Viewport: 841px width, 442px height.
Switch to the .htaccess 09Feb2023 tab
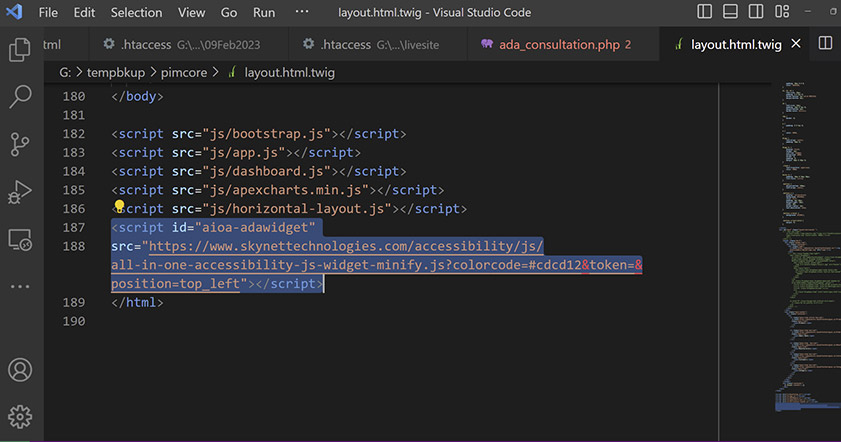(188, 45)
